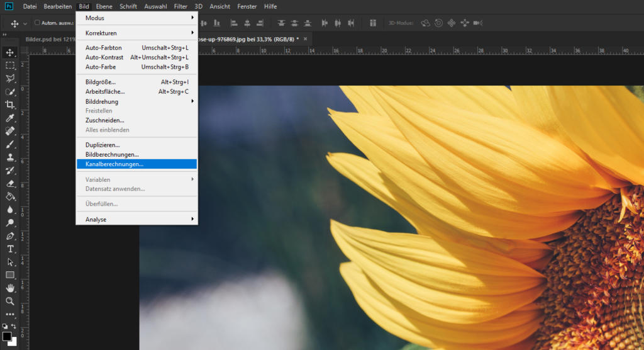This screenshot has height=350, width=644.
Task: Switch to the Bilder.psd document tab
Action: point(49,39)
